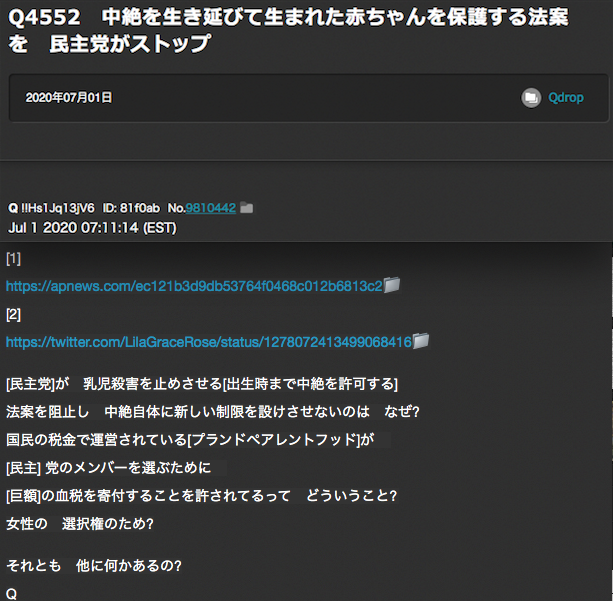613x601 pixels.
Task: Select the Q4552 article title heading
Action: 289,30
